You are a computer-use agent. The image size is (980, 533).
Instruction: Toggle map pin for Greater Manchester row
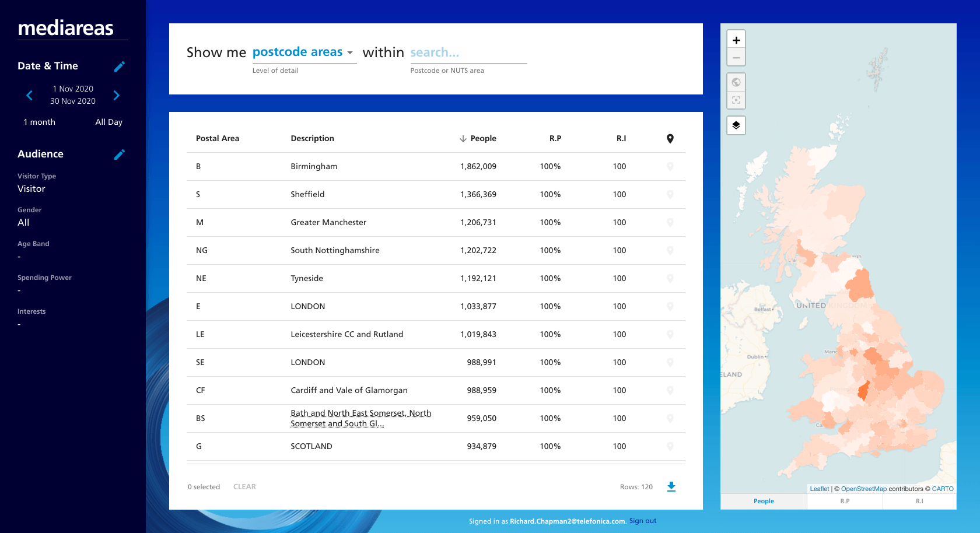coord(670,223)
